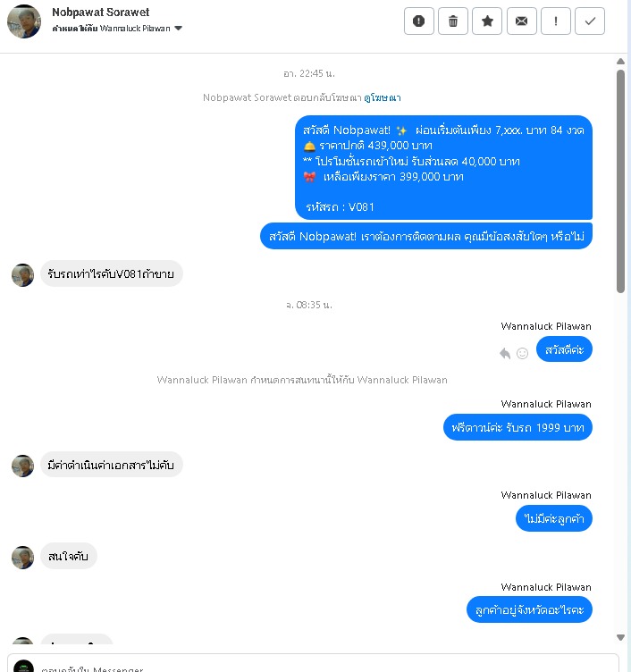The height and width of the screenshot is (672, 631).
Task: Open Nobpawat Sorawet profile name in header
Action: 100,12
